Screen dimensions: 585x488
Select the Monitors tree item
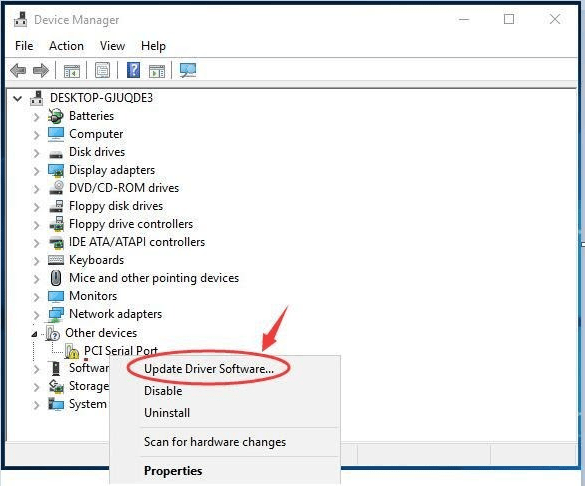(x=93, y=296)
